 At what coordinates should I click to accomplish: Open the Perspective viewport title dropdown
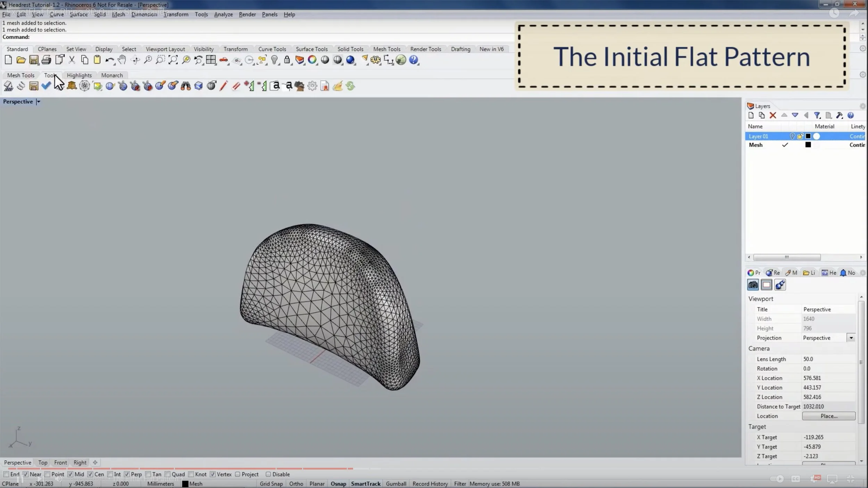(38, 101)
